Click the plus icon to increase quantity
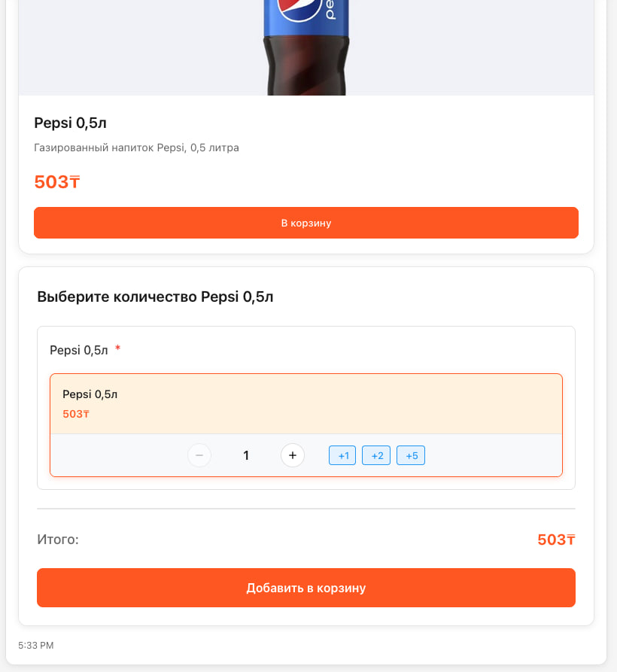This screenshot has width=617, height=672. click(293, 455)
